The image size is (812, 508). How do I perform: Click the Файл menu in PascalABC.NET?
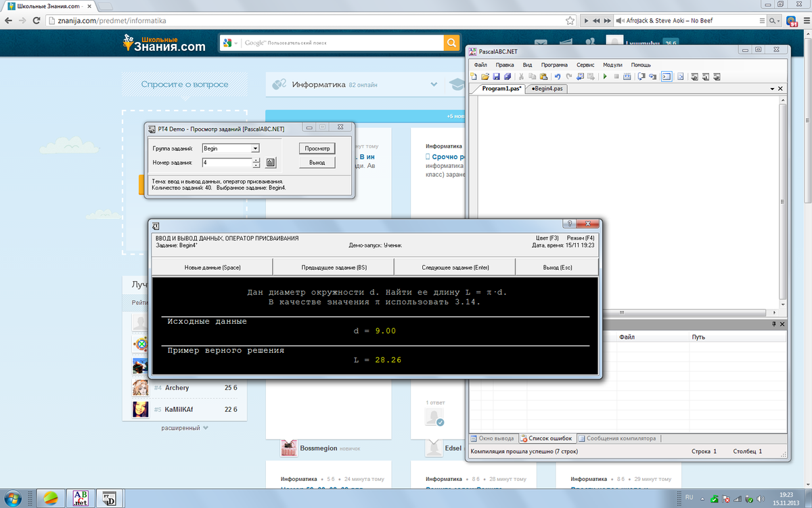pos(480,65)
